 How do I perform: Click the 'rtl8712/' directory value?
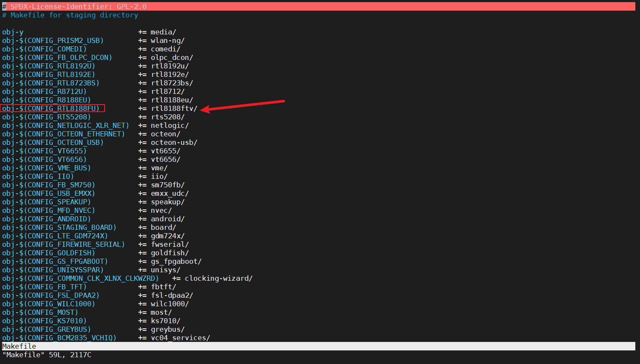point(167,91)
